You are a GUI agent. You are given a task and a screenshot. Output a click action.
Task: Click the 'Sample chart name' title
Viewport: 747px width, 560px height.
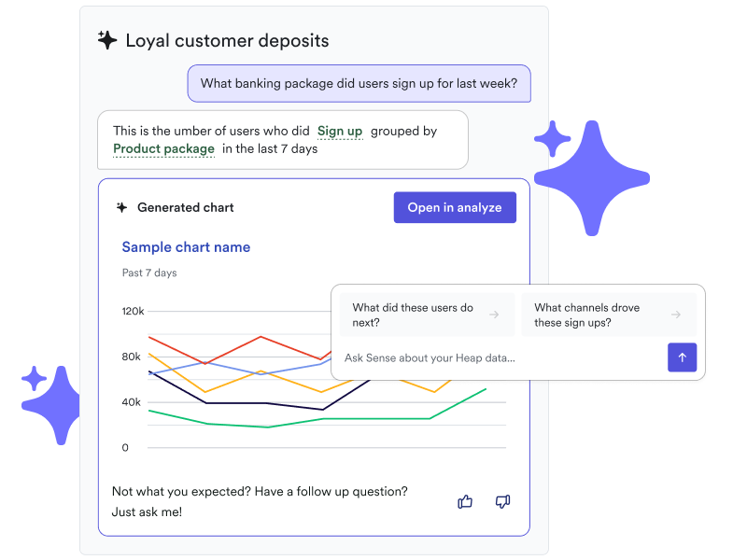(x=186, y=247)
